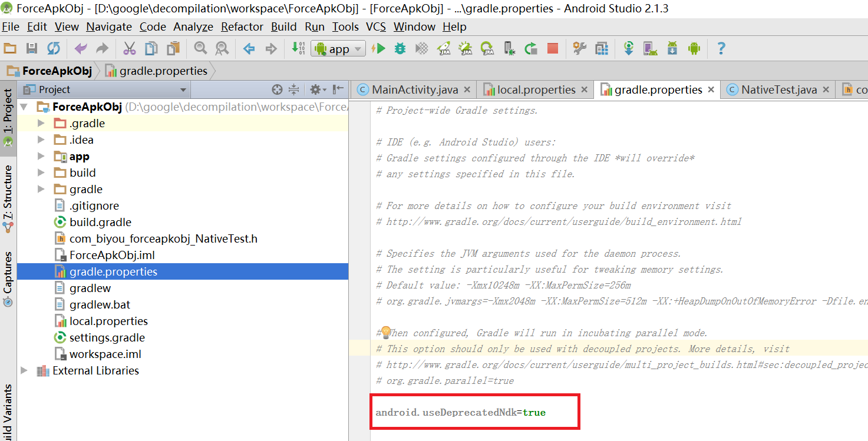Click the Run with Coverage icon

coord(422,48)
